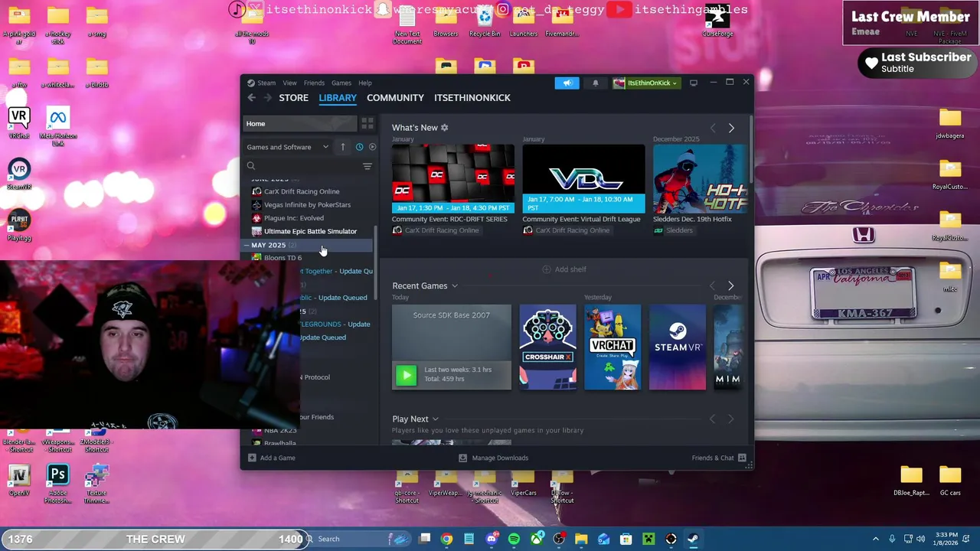Open Spotify from taskbar
The width and height of the screenshot is (980, 551).
pos(514,539)
